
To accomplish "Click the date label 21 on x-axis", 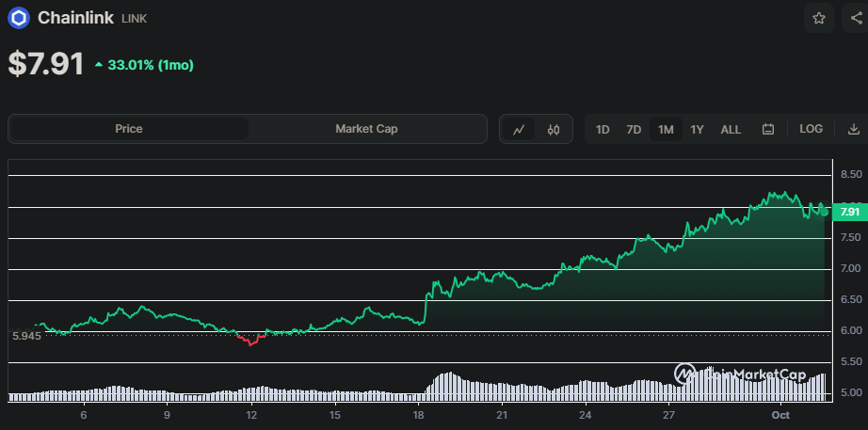I will point(502,415).
